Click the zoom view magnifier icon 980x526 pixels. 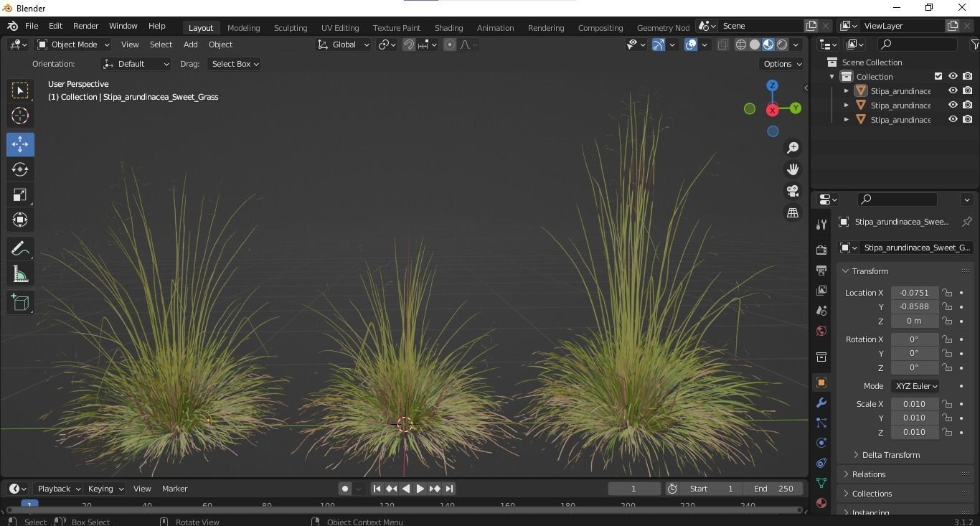[x=793, y=147]
